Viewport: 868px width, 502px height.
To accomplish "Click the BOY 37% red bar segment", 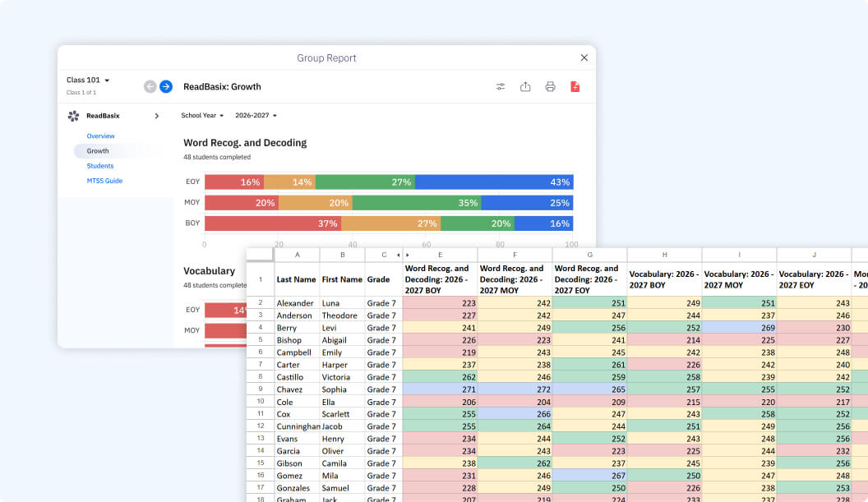I will [x=273, y=223].
